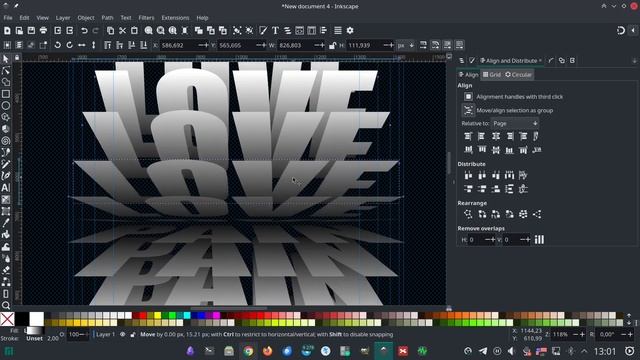Select the Node editing tool
The height and width of the screenshot is (360, 640).
[6, 71]
